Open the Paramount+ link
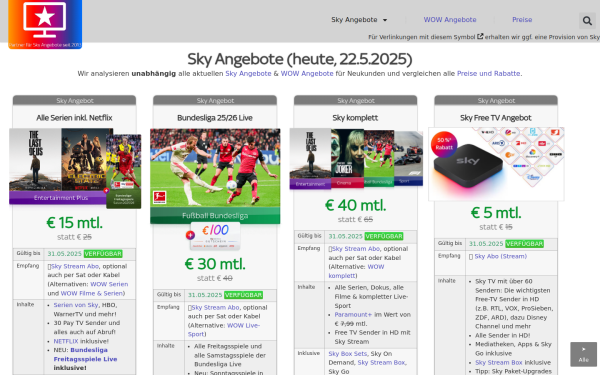 click(x=353, y=315)
